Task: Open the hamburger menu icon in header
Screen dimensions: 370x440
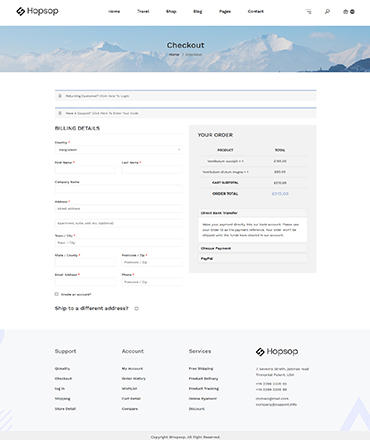Action: pos(309,11)
